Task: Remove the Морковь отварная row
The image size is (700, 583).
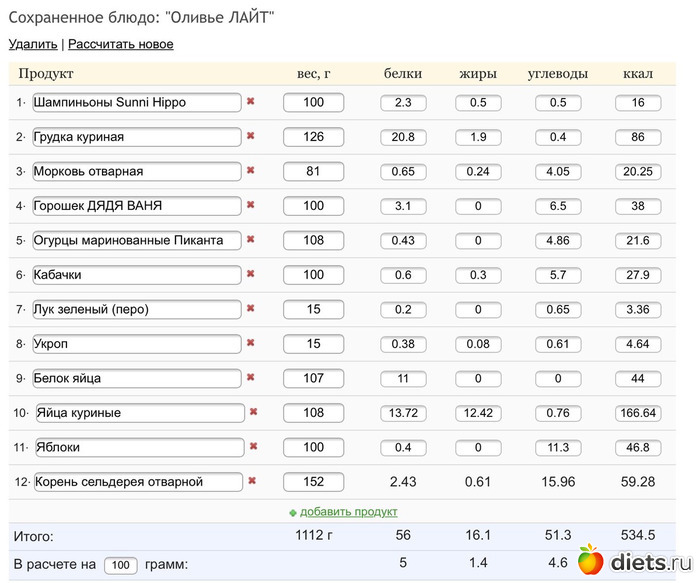Action: [x=251, y=171]
